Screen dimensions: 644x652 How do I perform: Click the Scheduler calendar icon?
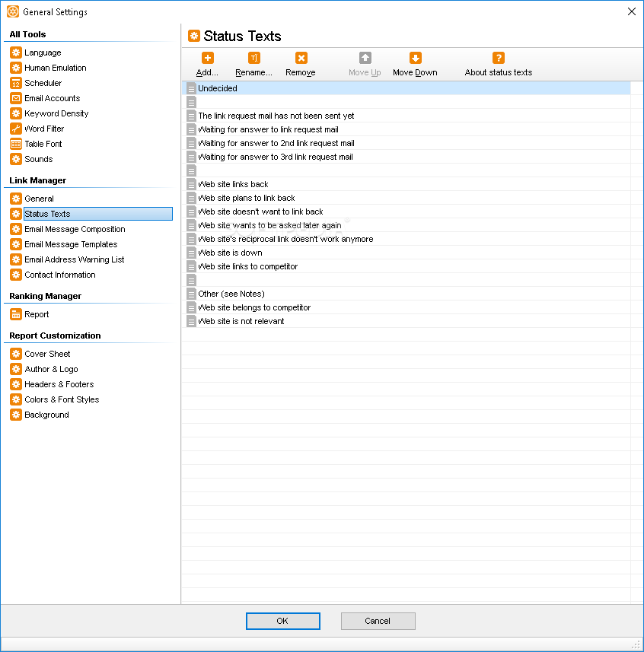(16, 83)
